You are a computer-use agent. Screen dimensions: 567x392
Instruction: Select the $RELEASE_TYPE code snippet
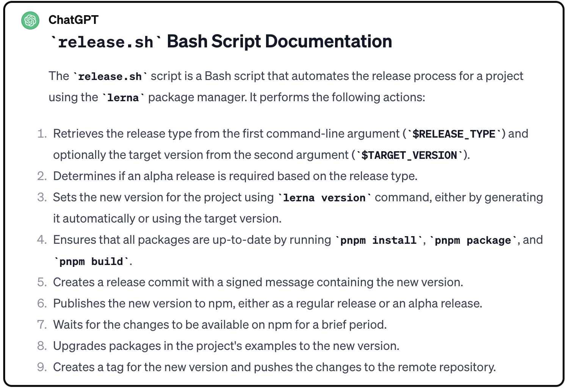click(x=454, y=134)
